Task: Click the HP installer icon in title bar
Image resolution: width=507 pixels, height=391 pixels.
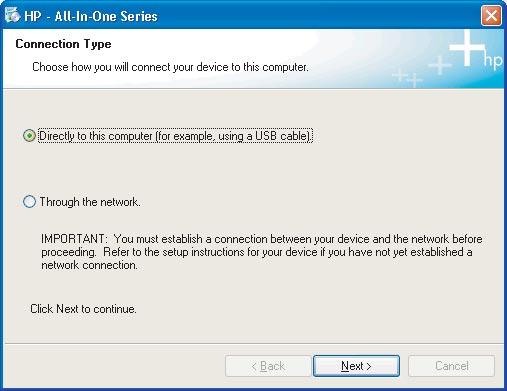Action: coord(12,15)
